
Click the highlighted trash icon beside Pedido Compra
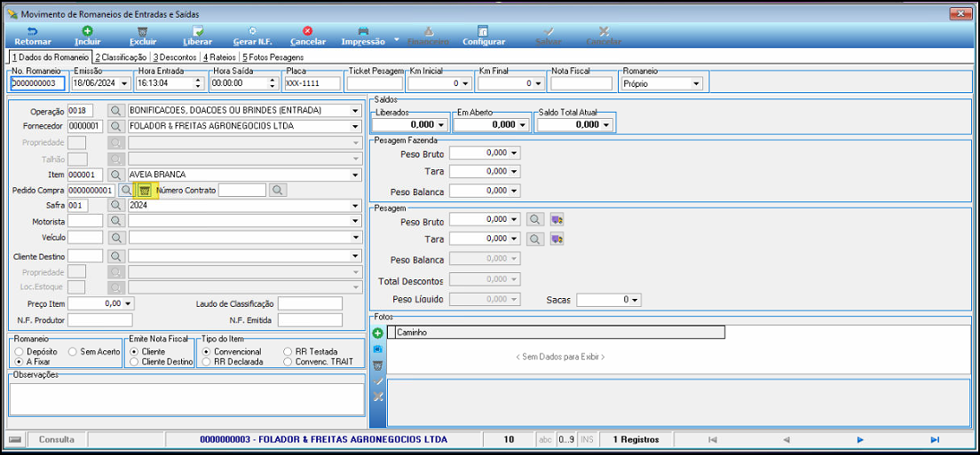point(145,190)
